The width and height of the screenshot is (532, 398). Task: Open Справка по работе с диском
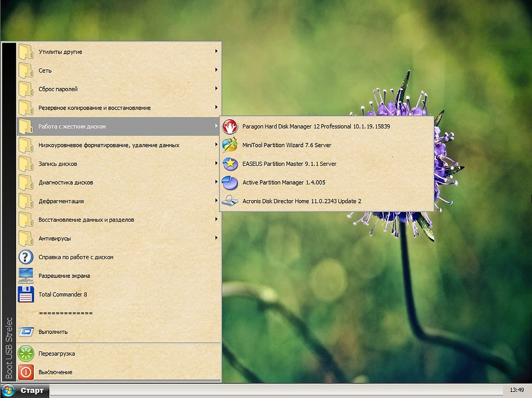[118, 257]
